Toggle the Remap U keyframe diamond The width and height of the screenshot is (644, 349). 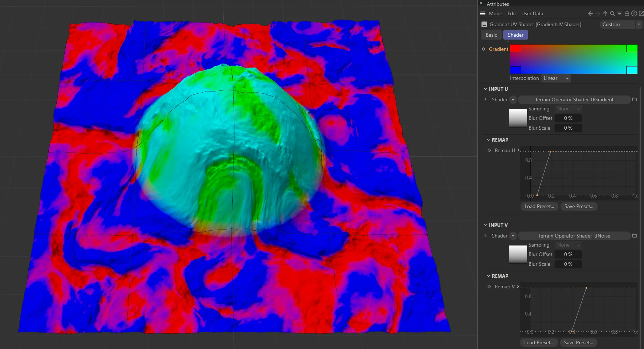point(489,150)
